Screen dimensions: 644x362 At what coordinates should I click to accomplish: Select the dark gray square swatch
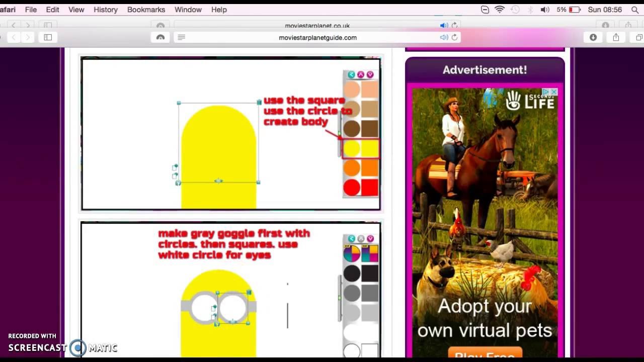(x=370, y=293)
